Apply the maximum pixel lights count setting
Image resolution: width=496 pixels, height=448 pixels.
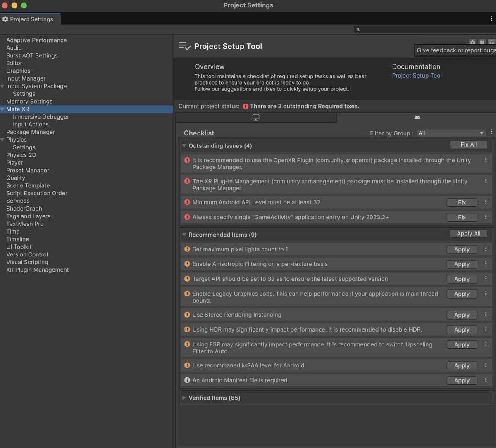pyautogui.click(x=462, y=249)
